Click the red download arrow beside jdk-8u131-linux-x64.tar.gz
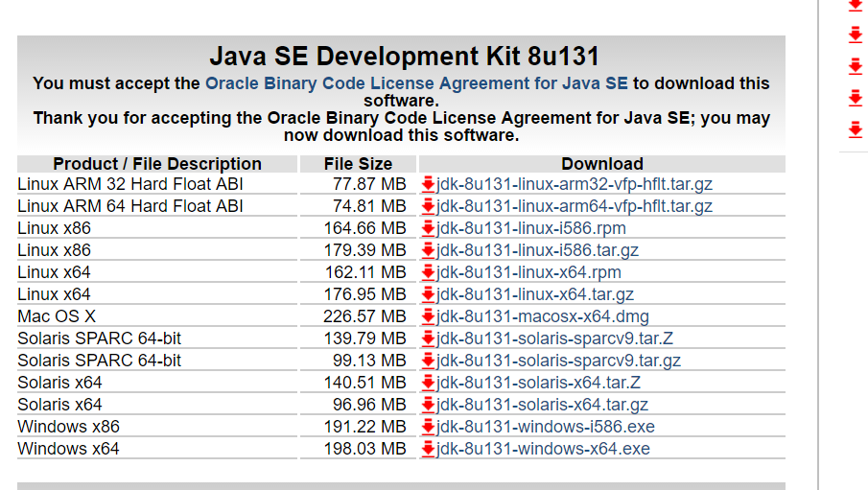This screenshot has height=490, width=868. point(428,294)
